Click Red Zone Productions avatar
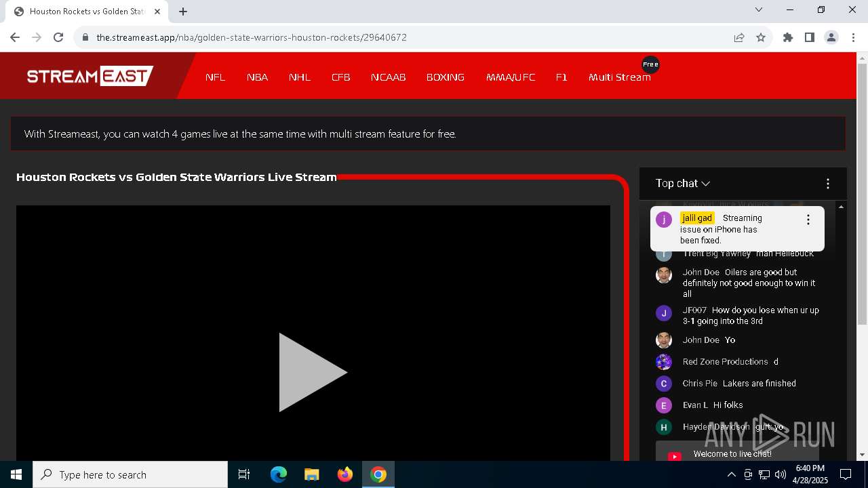The height and width of the screenshot is (488, 868). click(664, 361)
